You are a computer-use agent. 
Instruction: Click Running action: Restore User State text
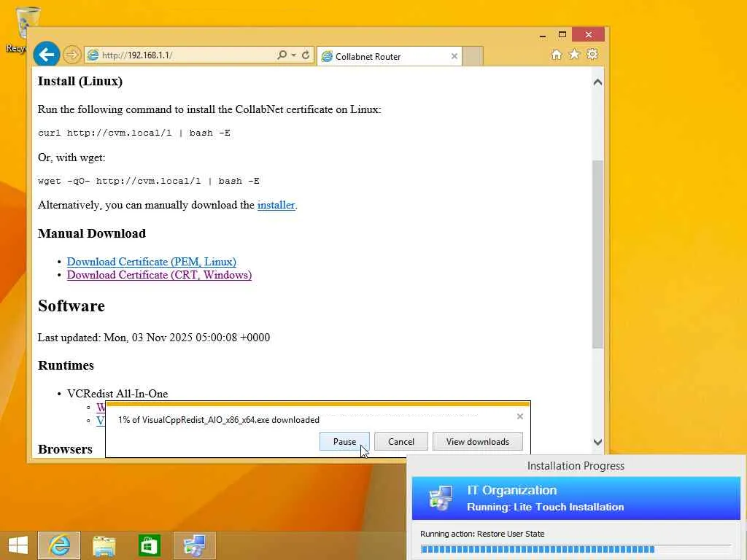[x=482, y=534]
